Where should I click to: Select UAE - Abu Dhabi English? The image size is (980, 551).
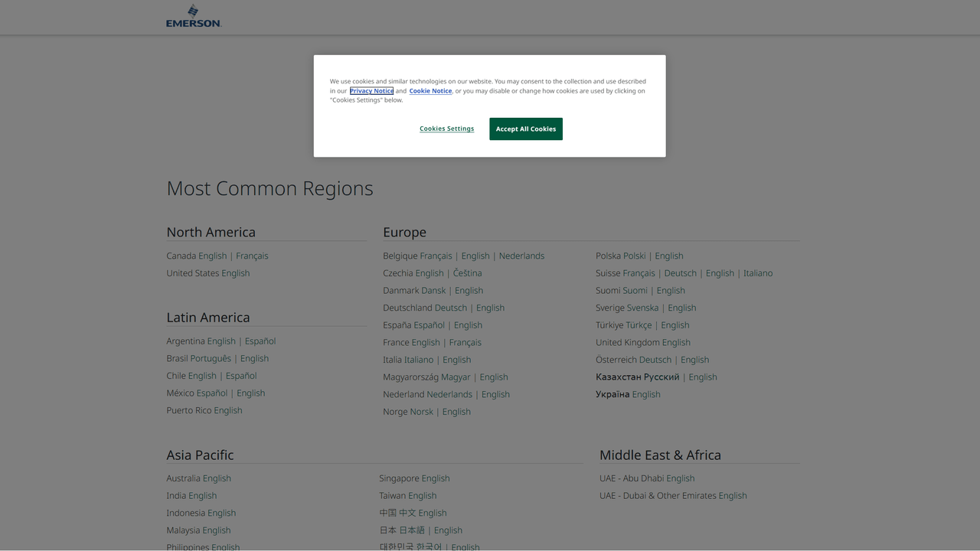tap(680, 478)
